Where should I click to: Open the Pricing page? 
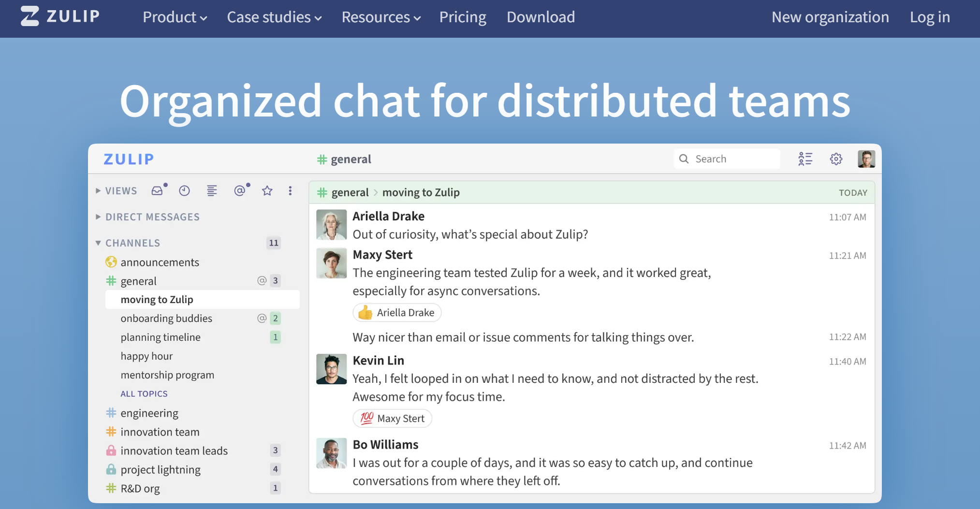coord(463,17)
